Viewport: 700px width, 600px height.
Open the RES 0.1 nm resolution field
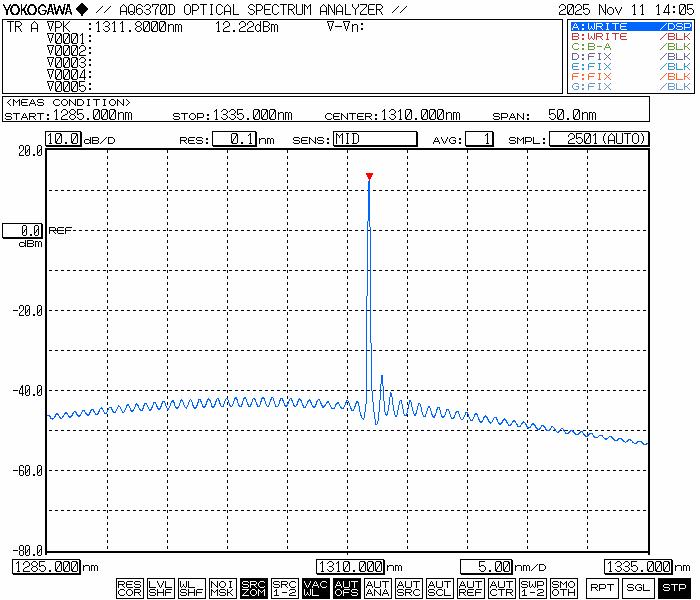click(234, 139)
